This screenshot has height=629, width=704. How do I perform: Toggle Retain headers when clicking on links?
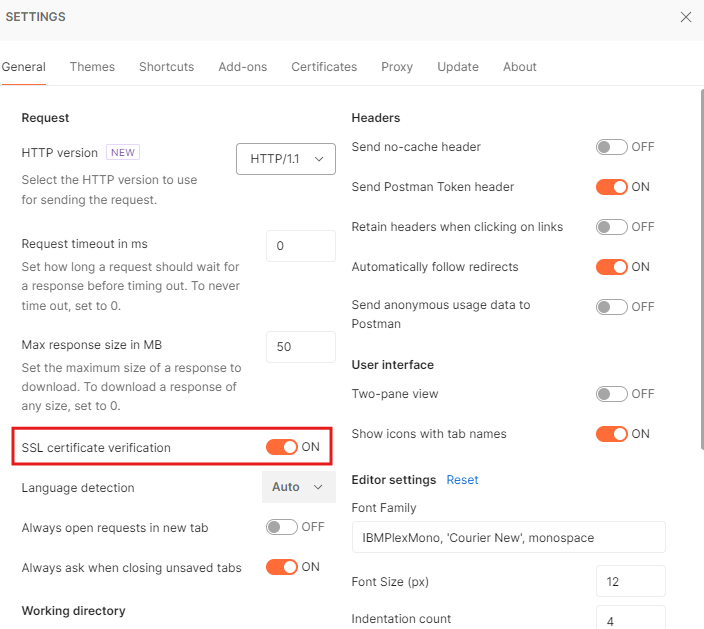(x=611, y=227)
